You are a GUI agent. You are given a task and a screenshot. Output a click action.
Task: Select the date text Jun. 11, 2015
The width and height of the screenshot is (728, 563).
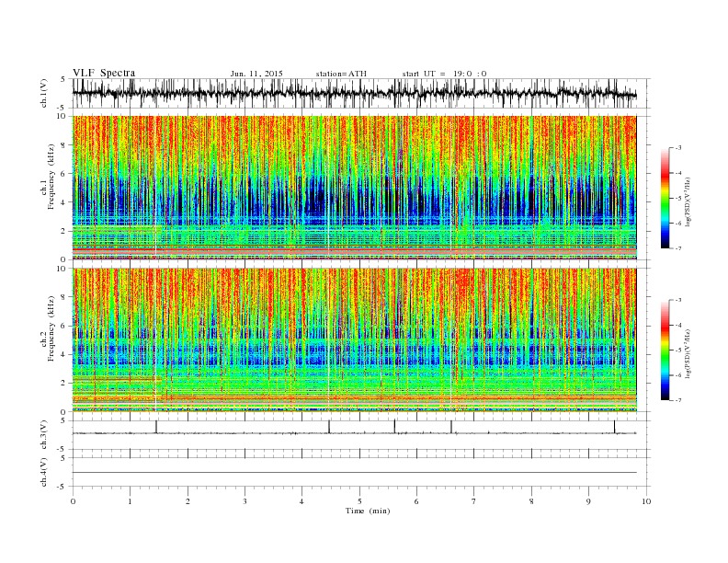pyautogui.click(x=256, y=74)
